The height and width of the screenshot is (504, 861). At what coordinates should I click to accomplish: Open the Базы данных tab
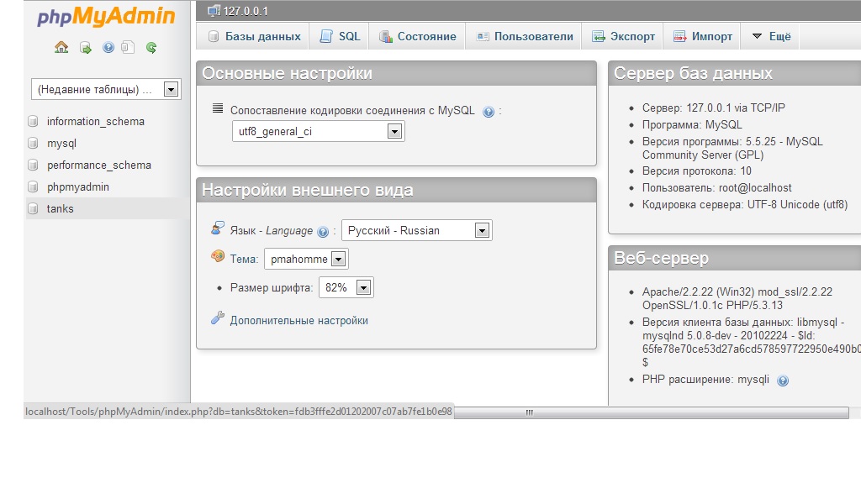[x=254, y=37]
